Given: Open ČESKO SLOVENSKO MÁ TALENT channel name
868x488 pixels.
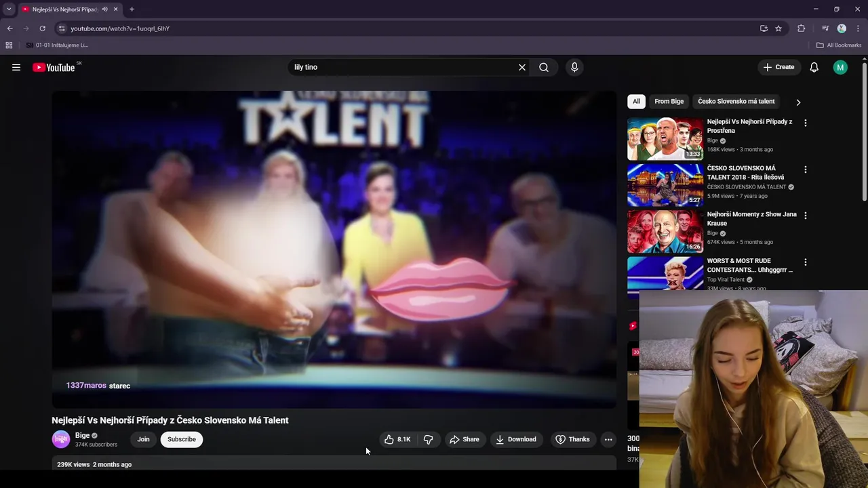Looking at the screenshot, I should click(x=747, y=187).
